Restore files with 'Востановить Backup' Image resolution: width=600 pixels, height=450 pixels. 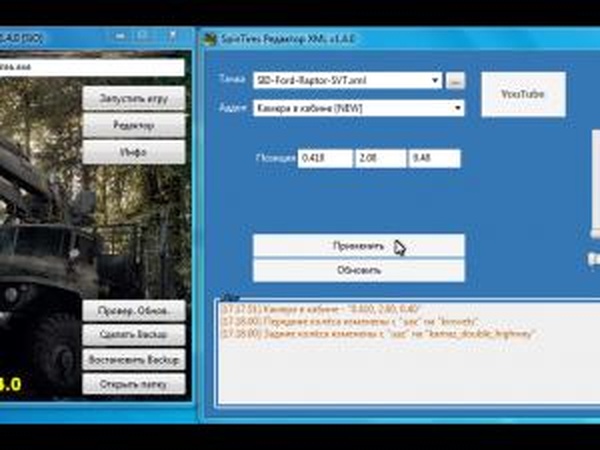(133, 359)
